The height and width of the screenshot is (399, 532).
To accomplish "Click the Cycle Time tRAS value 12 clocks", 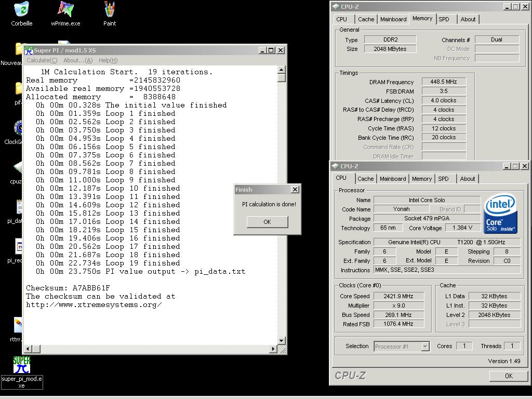I will point(444,128).
